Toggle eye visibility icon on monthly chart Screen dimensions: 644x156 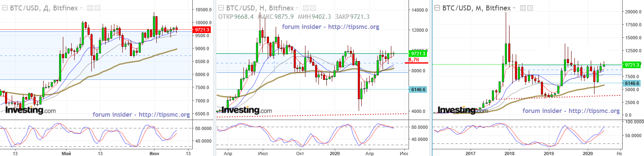[x=522, y=8]
